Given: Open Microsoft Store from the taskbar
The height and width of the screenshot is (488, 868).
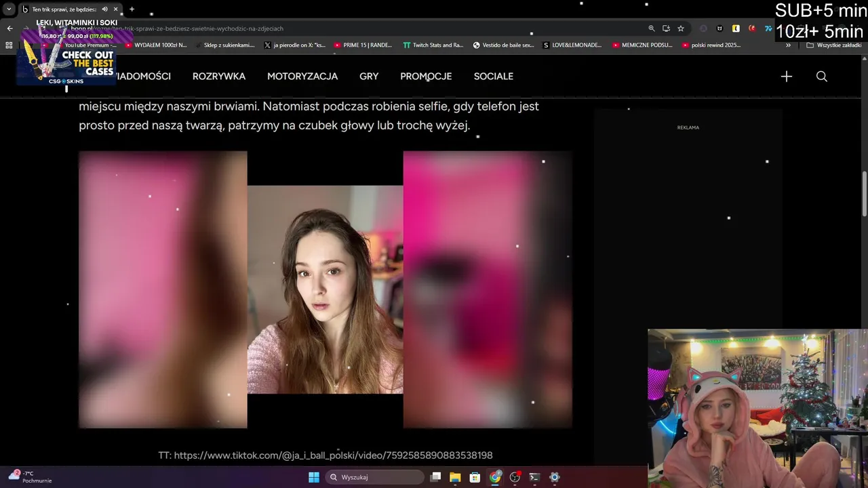Looking at the screenshot, I should pos(475,477).
